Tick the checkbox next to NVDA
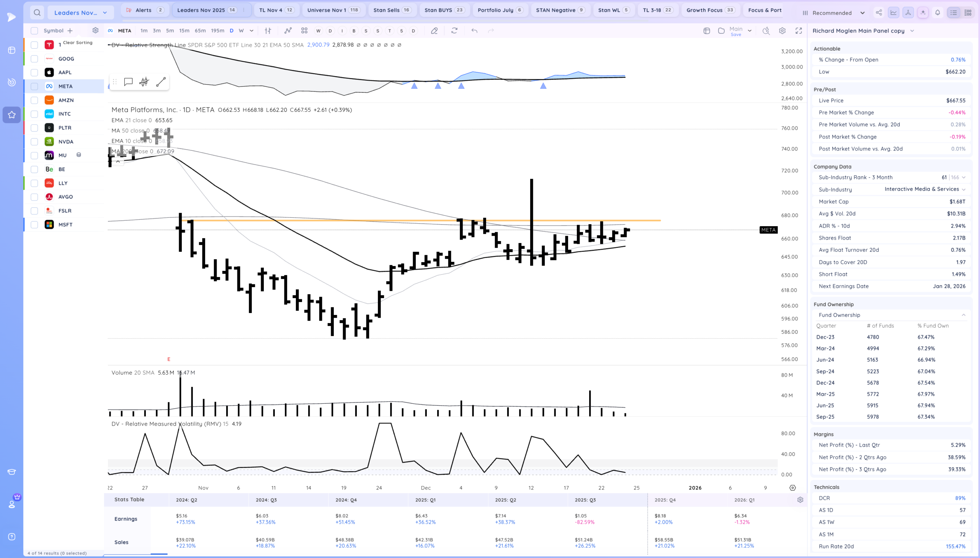The image size is (980, 558). 34,142
